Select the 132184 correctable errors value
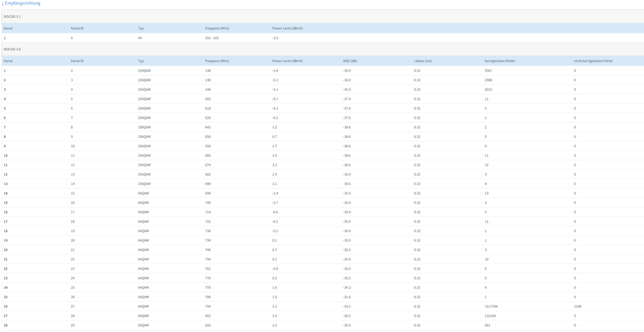The image size is (644, 332). click(x=490, y=317)
